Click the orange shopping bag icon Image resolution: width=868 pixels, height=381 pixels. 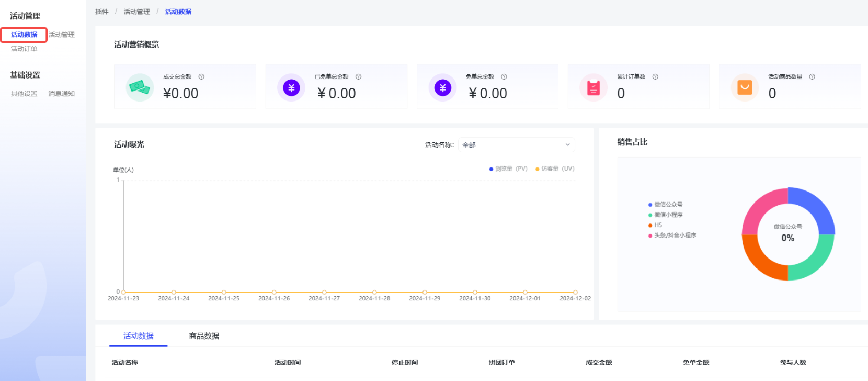pyautogui.click(x=745, y=87)
